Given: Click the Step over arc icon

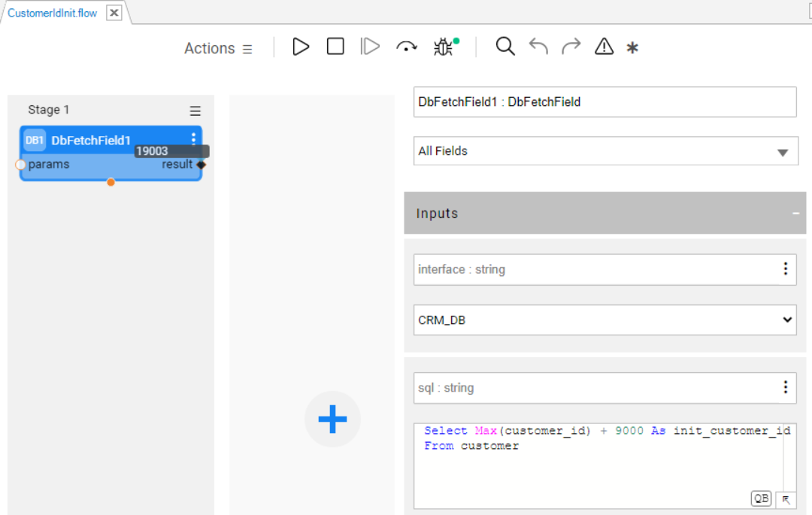Looking at the screenshot, I should point(407,47).
